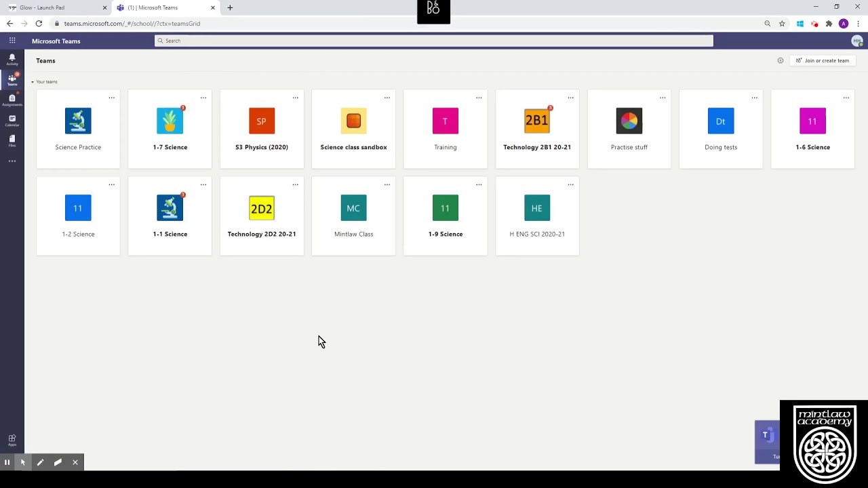Open more options for Practise stuff

[663, 98]
